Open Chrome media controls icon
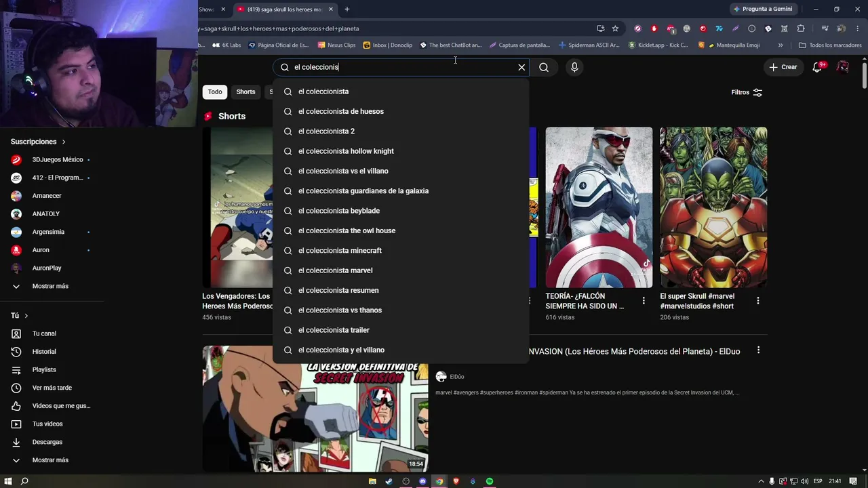The height and width of the screenshot is (488, 868). (825, 28)
